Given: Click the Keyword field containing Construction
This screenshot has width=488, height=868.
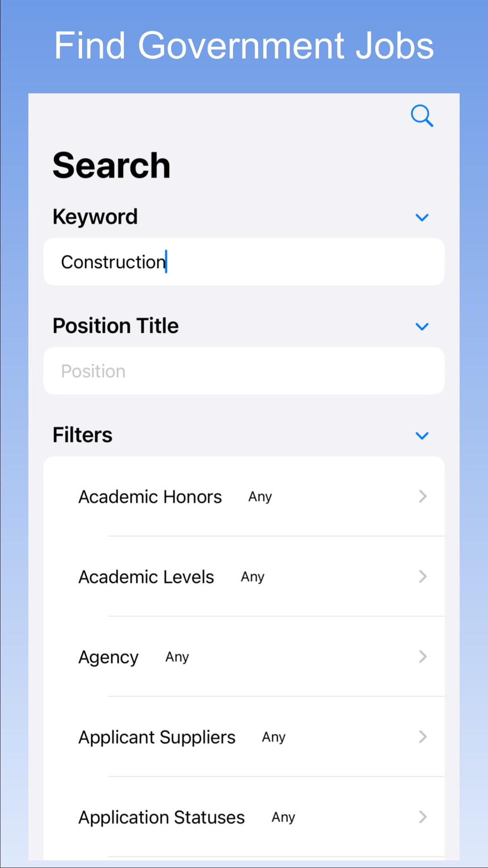Looking at the screenshot, I should [x=244, y=262].
